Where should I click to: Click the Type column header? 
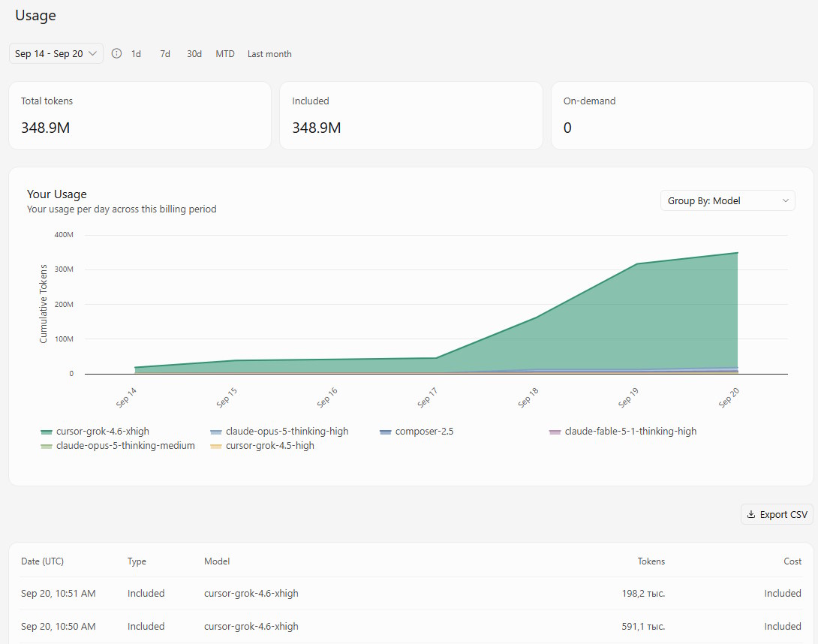click(x=137, y=561)
